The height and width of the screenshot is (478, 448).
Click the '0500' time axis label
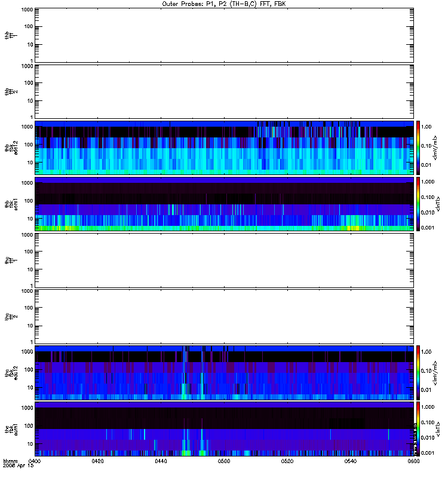tap(224, 461)
